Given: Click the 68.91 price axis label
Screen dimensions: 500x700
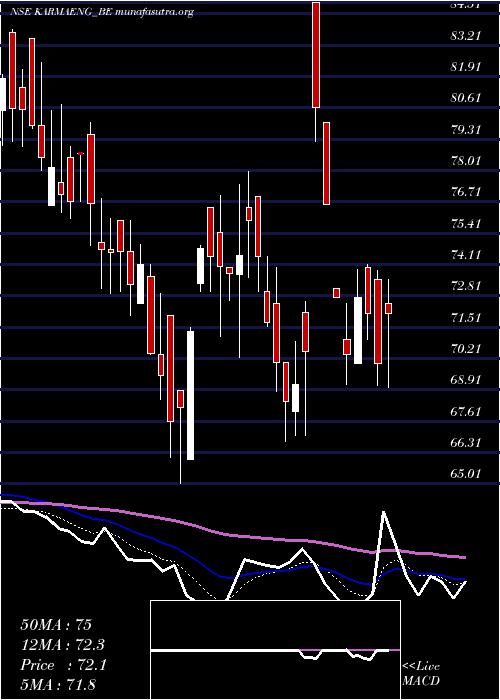Looking at the screenshot, I should click(466, 380).
